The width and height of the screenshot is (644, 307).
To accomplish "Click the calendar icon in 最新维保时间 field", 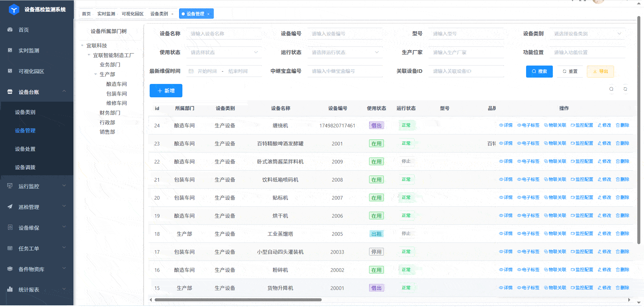I will pos(191,71).
